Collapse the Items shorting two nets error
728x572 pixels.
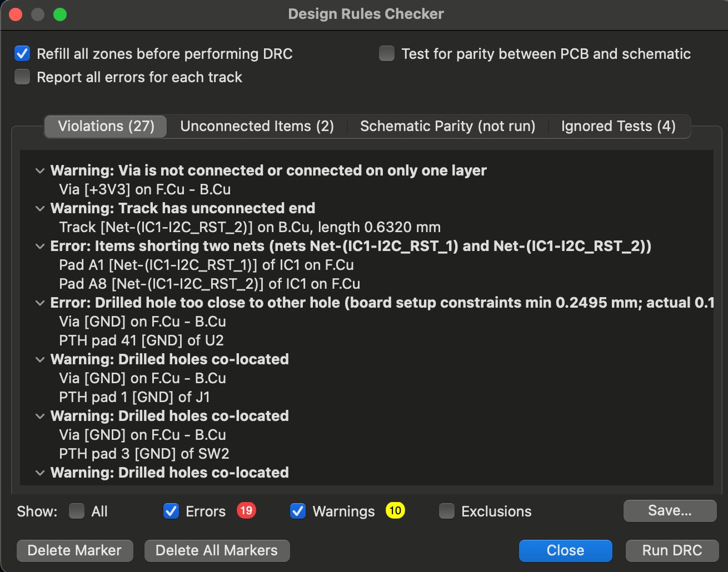pyautogui.click(x=40, y=247)
